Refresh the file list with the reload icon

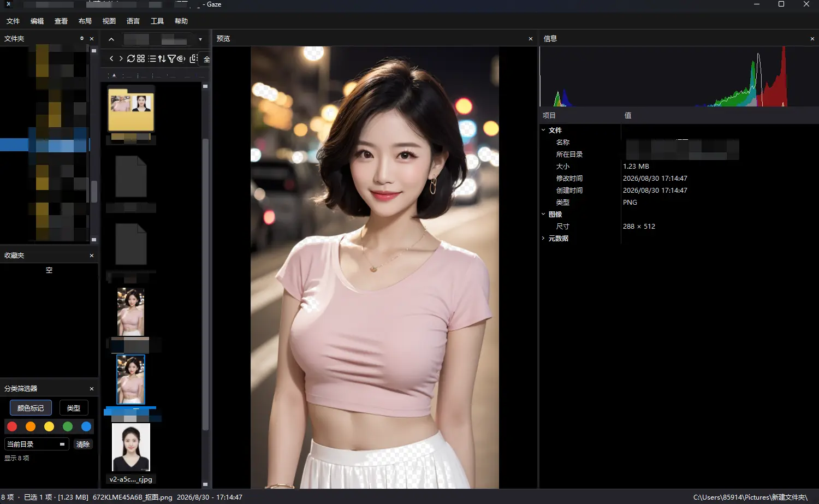pos(131,58)
